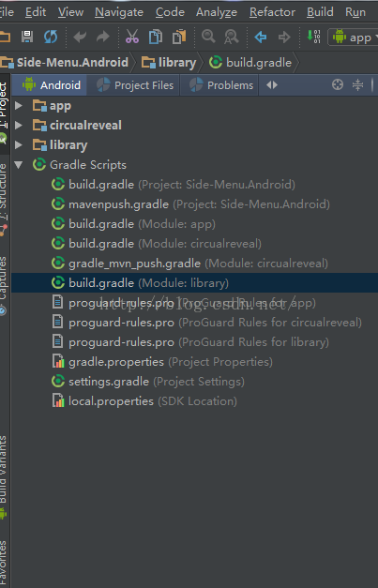Click the view tabs left-right arrows
This screenshot has width=378, height=588.
pyautogui.click(x=272, y=85)
